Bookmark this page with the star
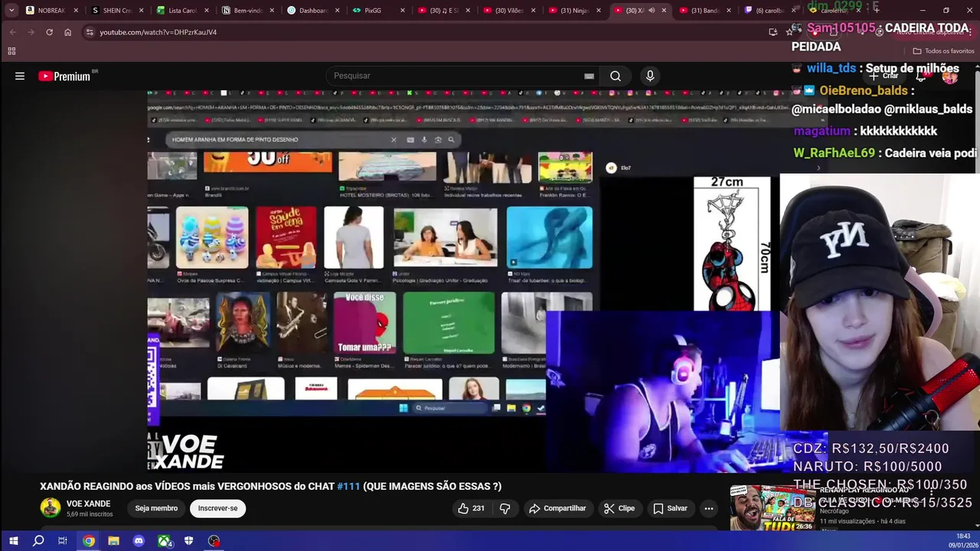This screenshot has width=980, height=551. [791, 32]
